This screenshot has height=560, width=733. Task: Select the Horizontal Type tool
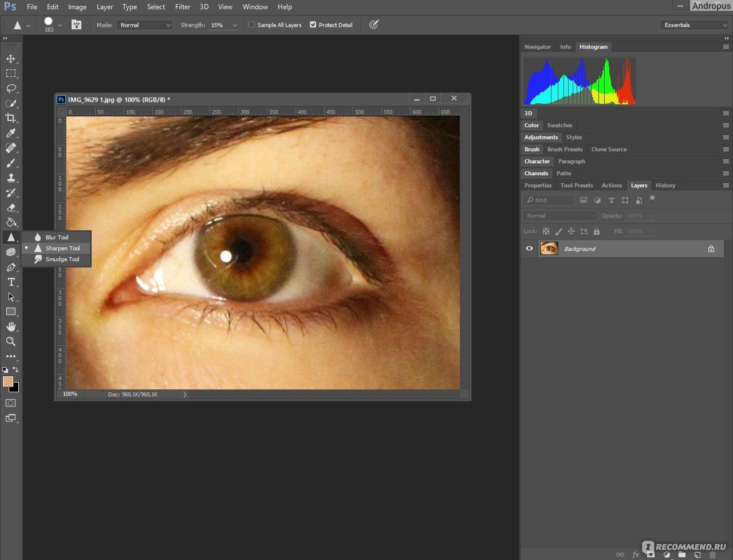point(11,282)
